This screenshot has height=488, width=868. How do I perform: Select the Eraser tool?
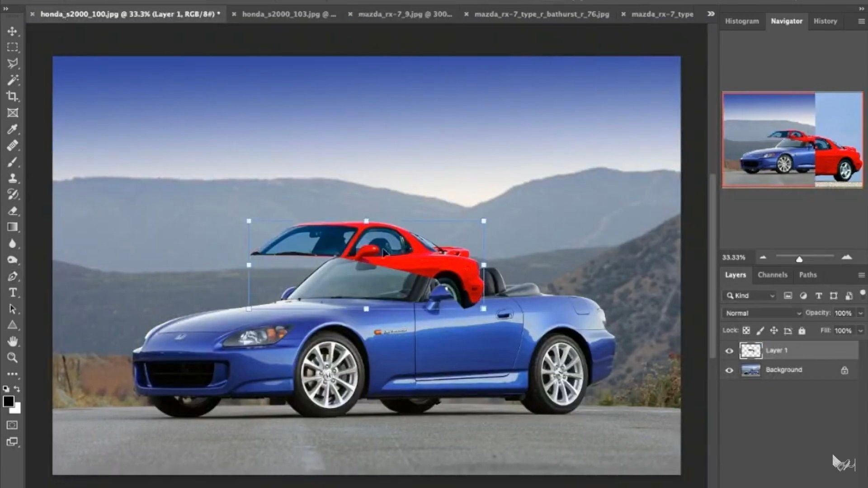point(12,211)
